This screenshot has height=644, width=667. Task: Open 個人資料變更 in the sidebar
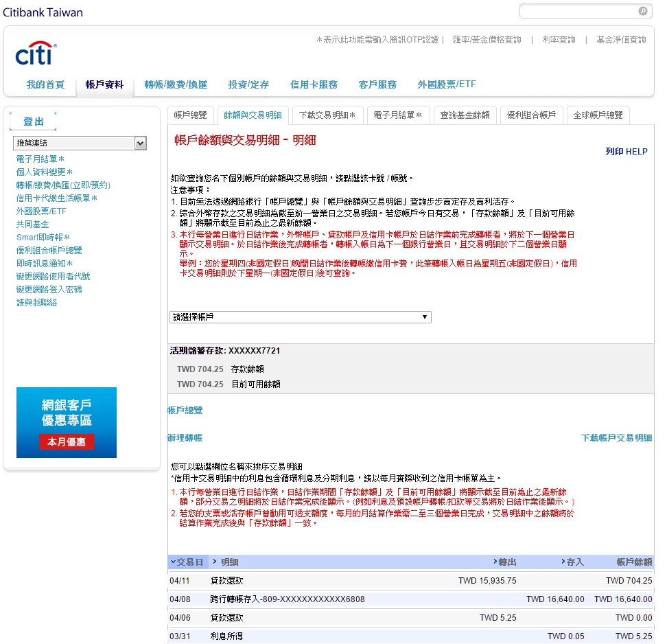44,172
